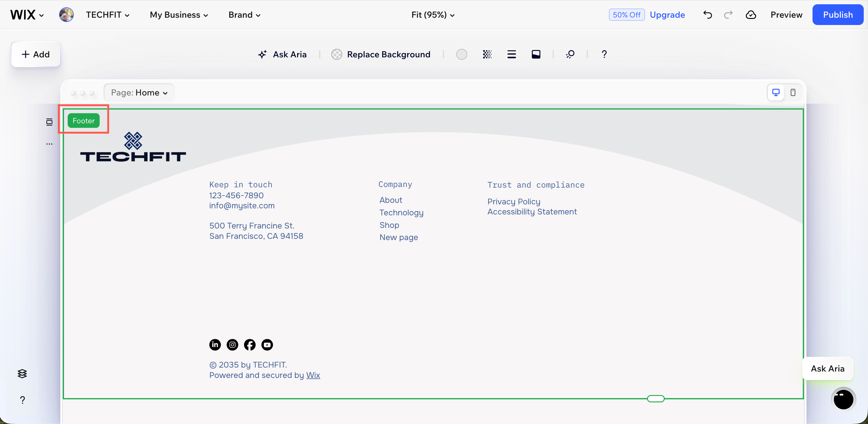Image resolution: width=868 pixels, height=424 pixels.
Task: Click the Undo arrow icon
Action: 707,15
